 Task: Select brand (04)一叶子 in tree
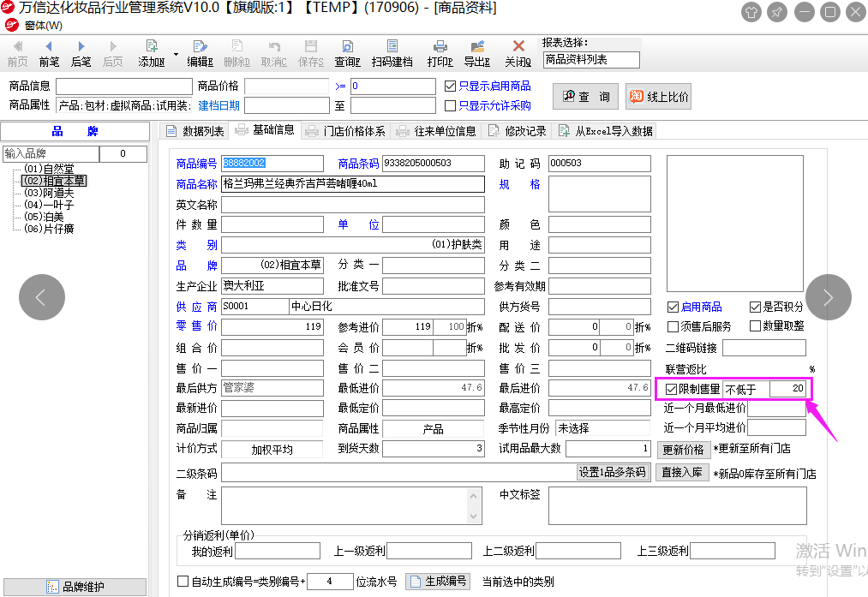[x=49, y=205]
